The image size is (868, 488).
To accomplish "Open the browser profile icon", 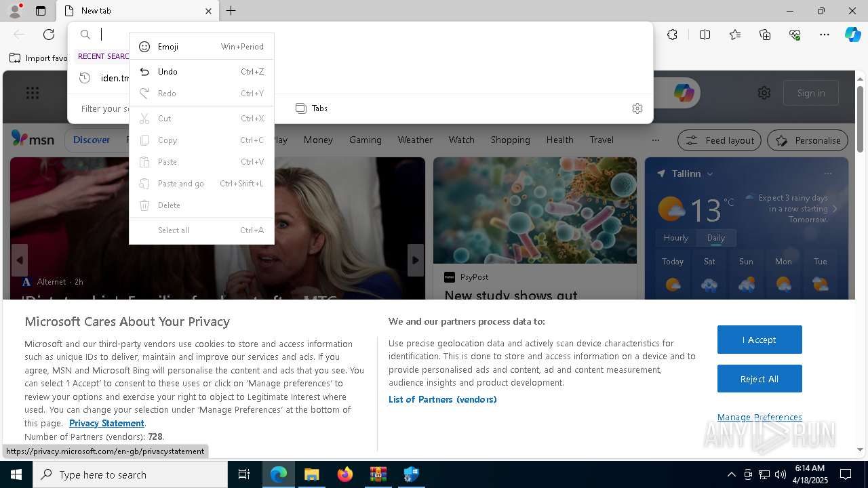I will (x=14, y=11).
